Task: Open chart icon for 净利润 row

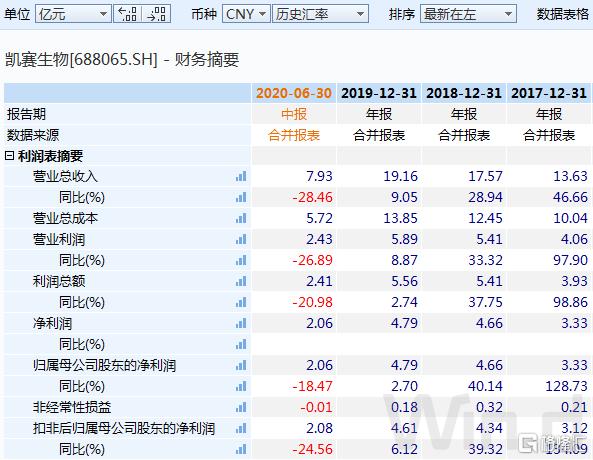Action: (241, 323)
